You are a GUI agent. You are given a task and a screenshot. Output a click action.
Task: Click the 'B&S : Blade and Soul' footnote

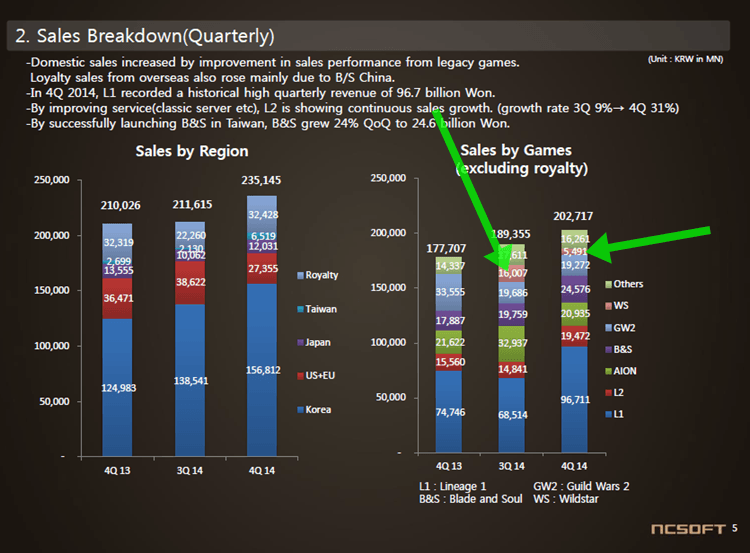tap(471, 499)
